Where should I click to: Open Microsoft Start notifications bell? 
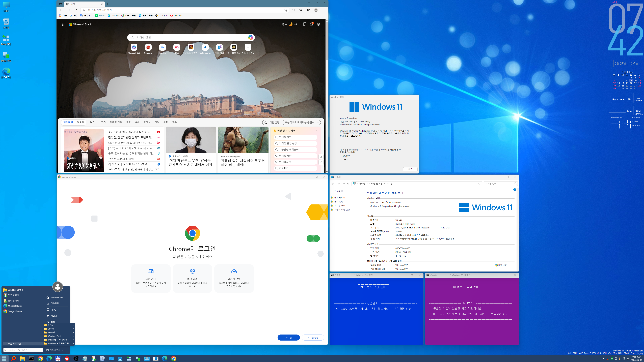point(311,24)
